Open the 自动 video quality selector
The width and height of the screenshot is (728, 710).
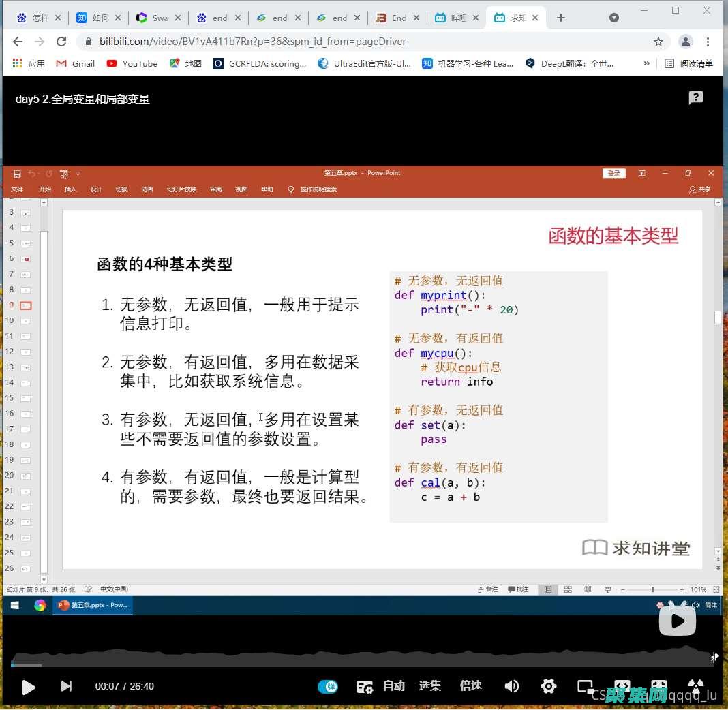393,686
